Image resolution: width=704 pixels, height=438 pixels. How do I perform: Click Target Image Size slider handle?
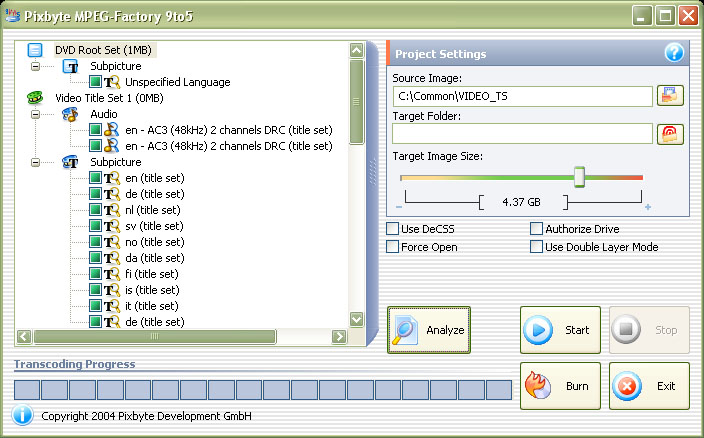[579, 177]
